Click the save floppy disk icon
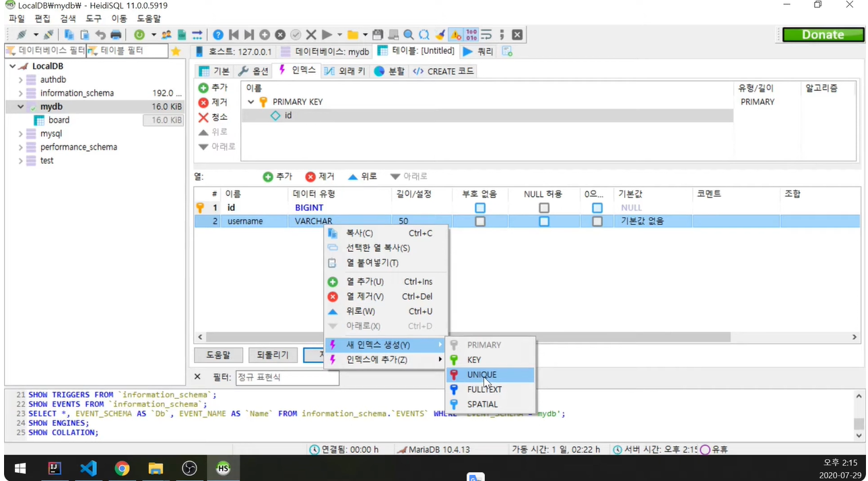Screen dimensions: 868x481 point(378,34)
